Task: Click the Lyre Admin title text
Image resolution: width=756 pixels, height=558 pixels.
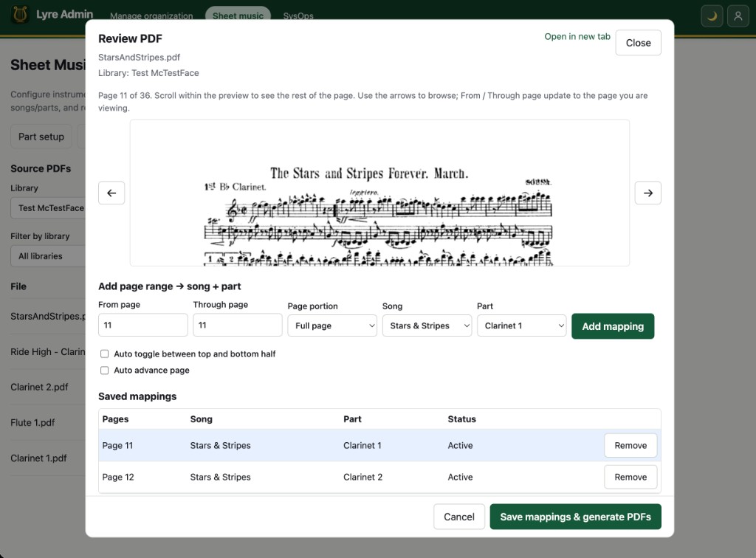Action: 65,15
